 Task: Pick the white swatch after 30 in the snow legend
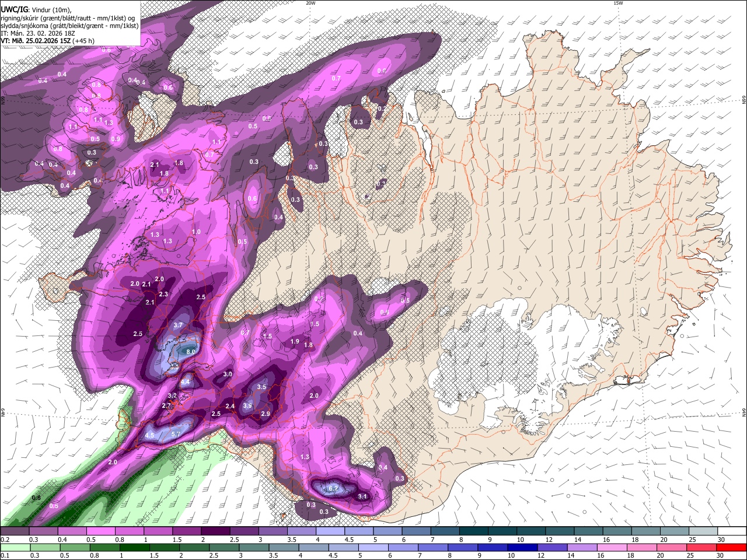coord(732,531)
